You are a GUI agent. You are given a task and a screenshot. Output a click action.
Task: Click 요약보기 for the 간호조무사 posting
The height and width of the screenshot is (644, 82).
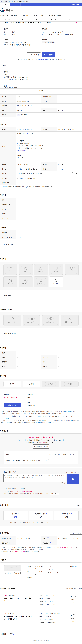pos(73,600)
